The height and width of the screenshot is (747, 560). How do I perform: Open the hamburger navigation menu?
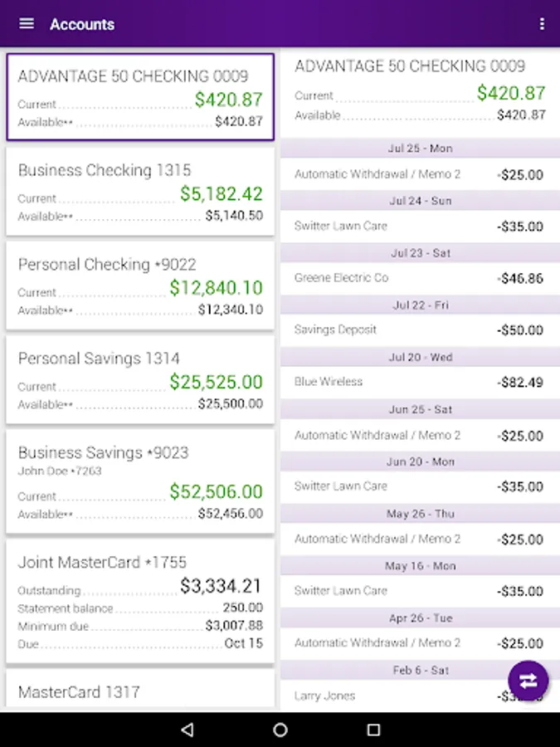[27, 23]
